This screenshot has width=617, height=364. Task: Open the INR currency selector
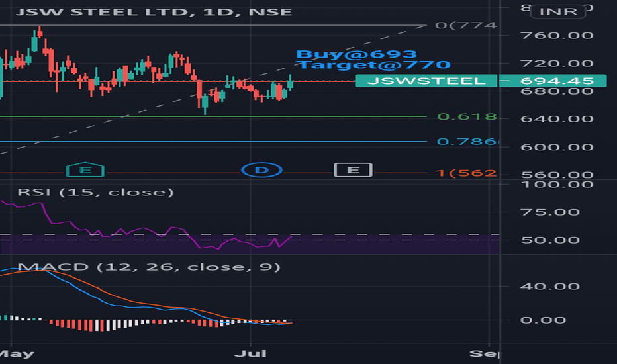point(558,11)
